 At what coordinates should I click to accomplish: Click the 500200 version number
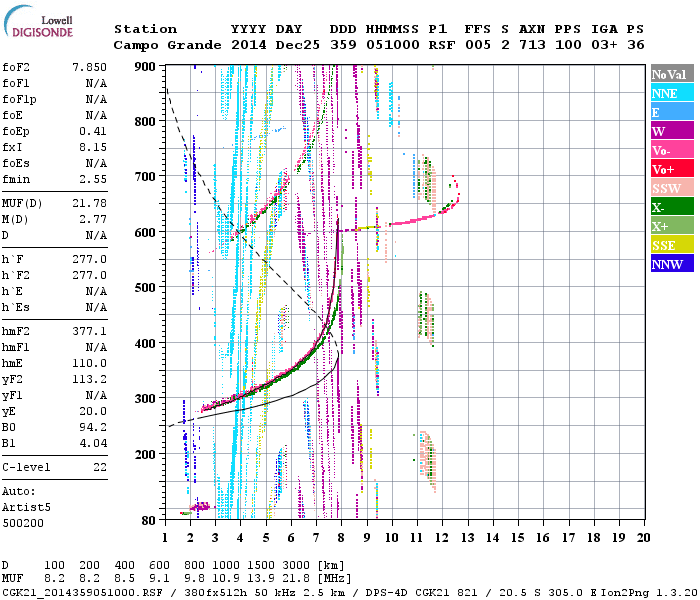pyautogui.click(x=23, y=523)
